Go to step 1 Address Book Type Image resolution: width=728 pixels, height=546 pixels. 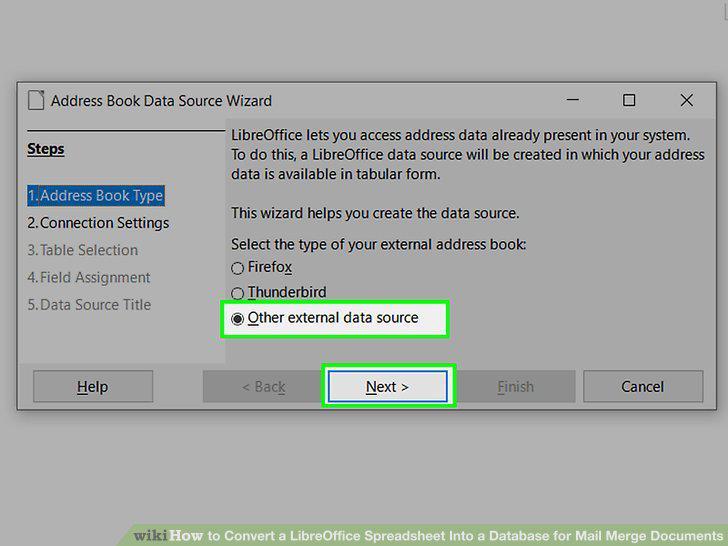click(96, 195)
